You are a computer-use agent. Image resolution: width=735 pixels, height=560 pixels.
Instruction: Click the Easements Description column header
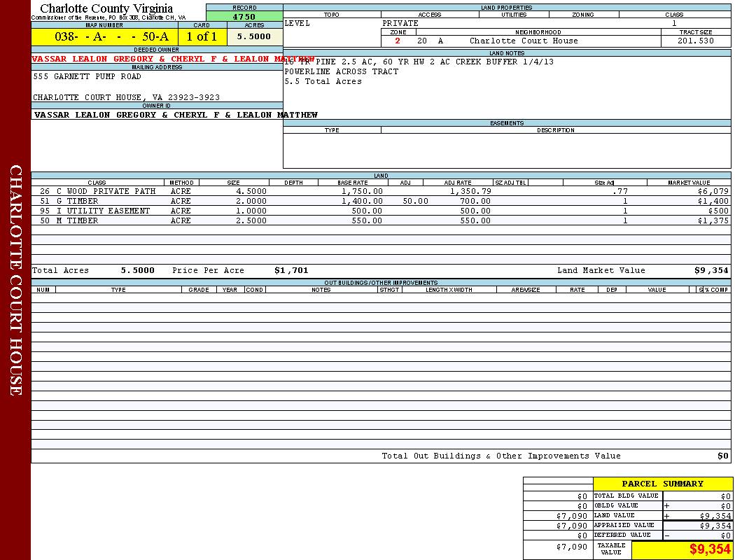click(555, 130)
